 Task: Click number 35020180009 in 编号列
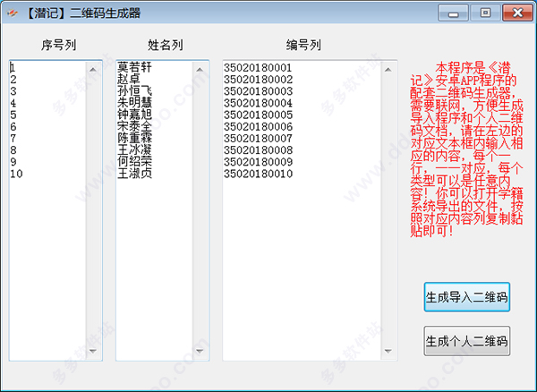[x=259, y=162]
